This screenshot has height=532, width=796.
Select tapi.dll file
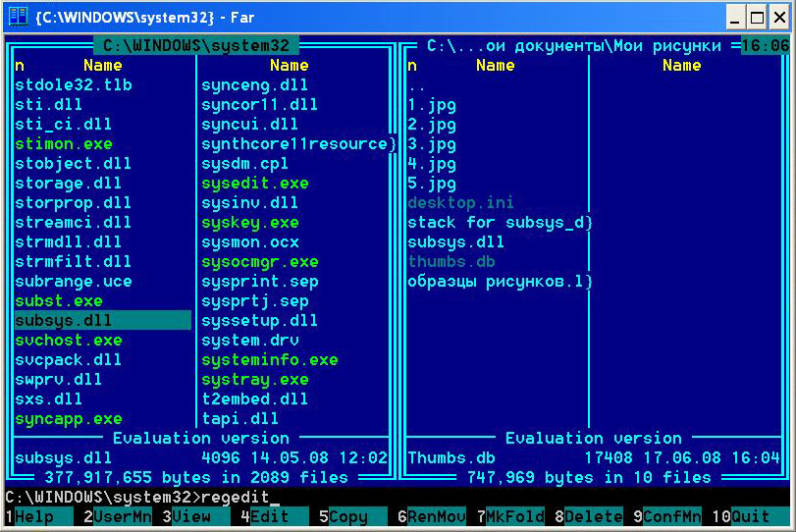[240, 419]
